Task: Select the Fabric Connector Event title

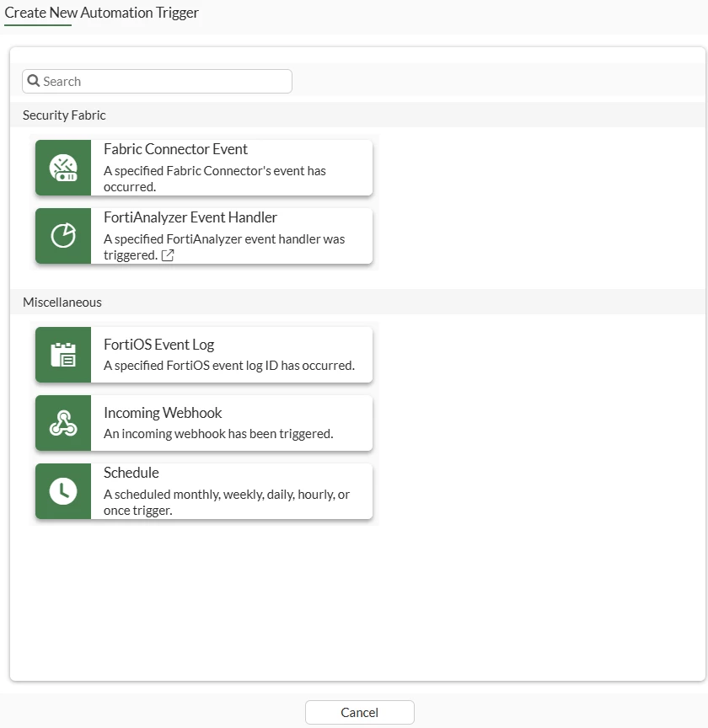Action: pos(175,149)
